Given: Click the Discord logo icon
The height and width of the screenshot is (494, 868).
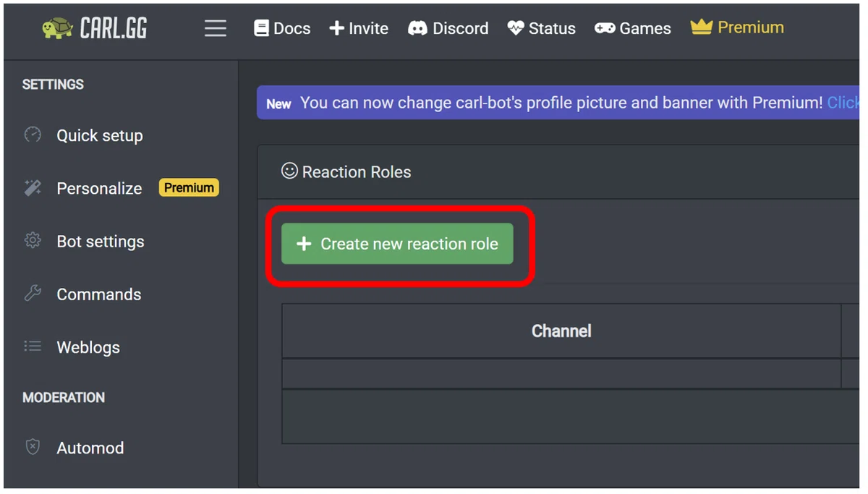Looking at the screenshot, I should (x=417, y=28).
